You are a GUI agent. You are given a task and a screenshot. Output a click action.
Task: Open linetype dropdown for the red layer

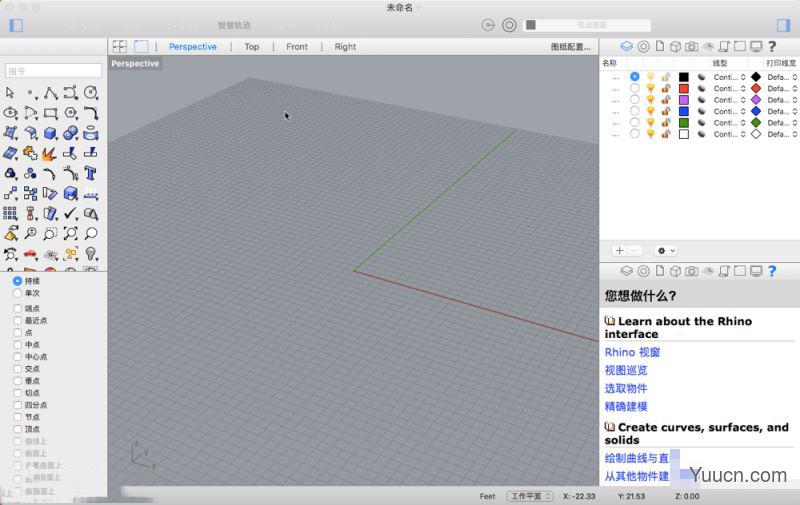tap(730, 88)
